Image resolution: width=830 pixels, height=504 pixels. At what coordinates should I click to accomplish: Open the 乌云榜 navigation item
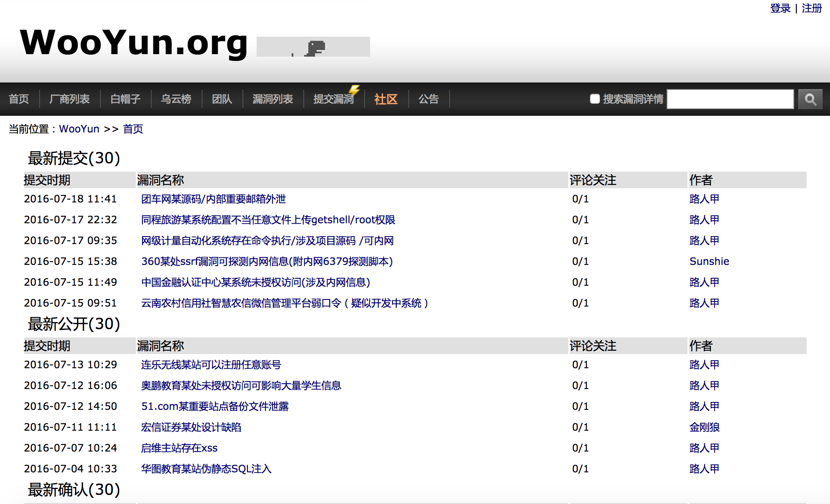click(x=176, y=99)
